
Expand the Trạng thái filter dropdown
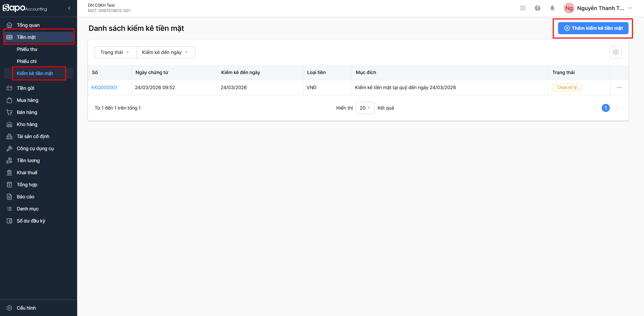pyautogui.click(x=115, y=52)
